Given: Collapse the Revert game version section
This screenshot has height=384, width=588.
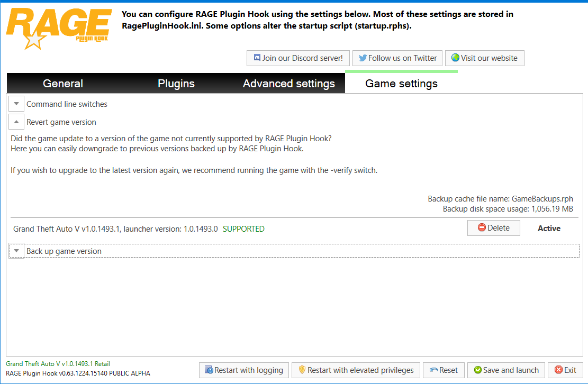Looking at the screenshot, I should 16,122.
